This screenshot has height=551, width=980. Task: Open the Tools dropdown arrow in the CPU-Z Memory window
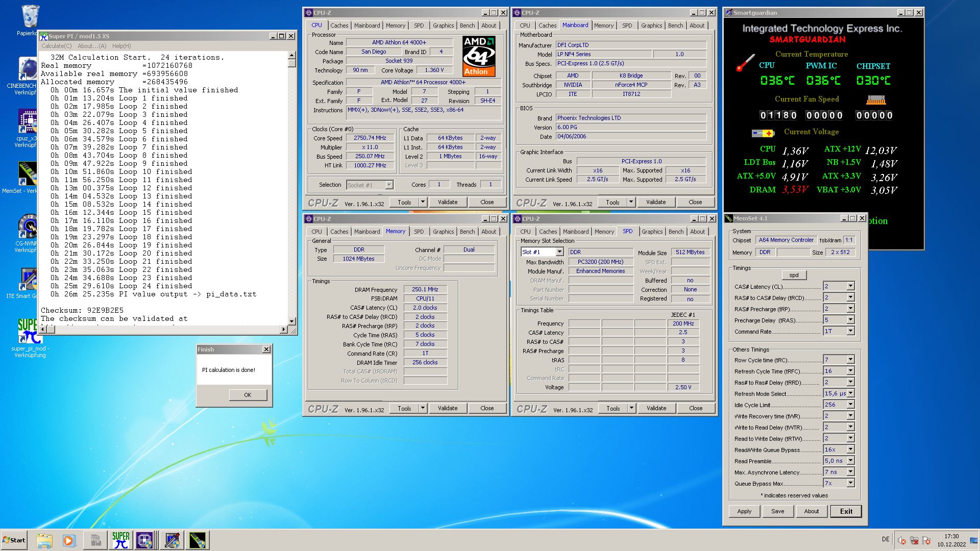[423, 408]
